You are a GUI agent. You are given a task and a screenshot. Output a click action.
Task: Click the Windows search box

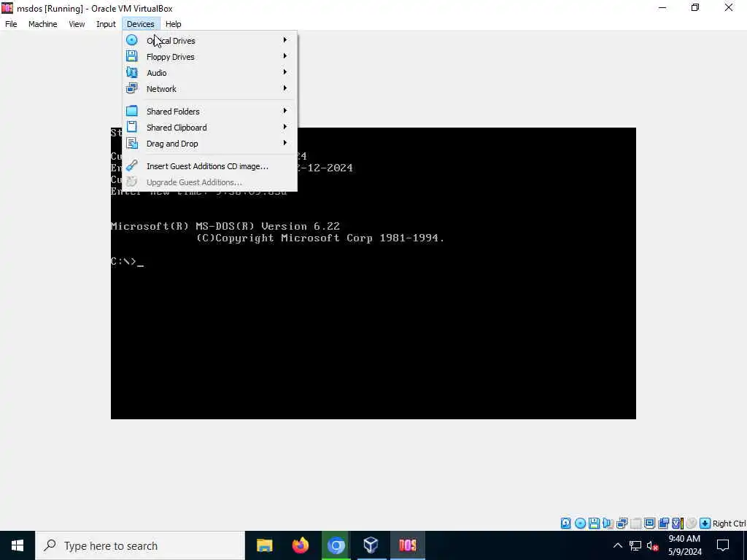tap(140, 545)
